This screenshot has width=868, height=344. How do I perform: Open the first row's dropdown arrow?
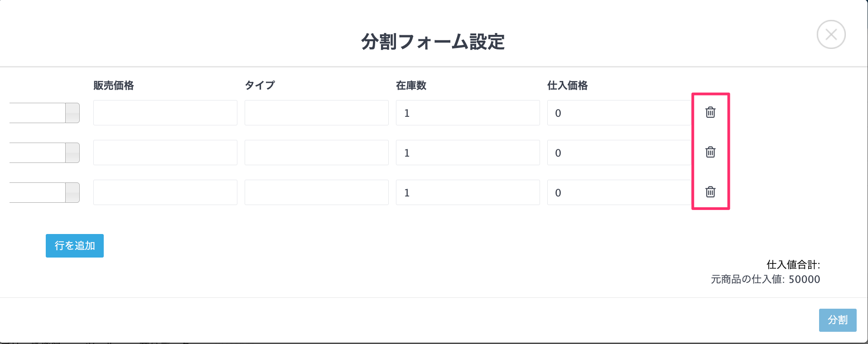coord(72,113)
